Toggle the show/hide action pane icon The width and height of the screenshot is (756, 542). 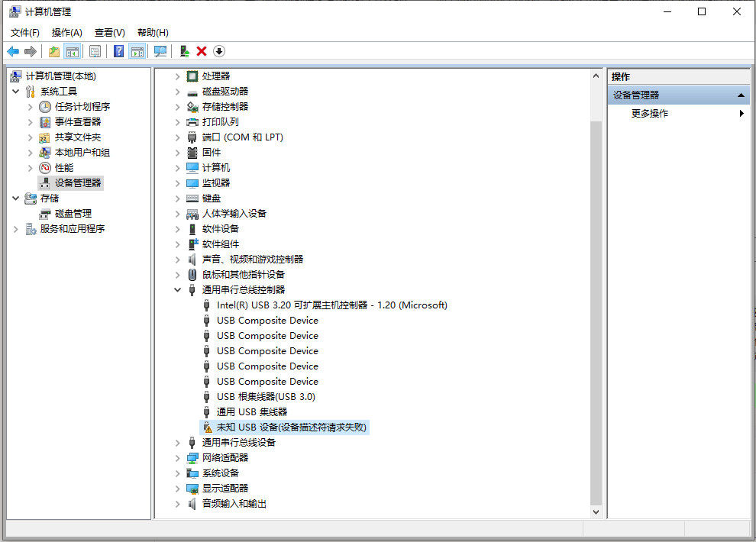(x=137, y=51)
